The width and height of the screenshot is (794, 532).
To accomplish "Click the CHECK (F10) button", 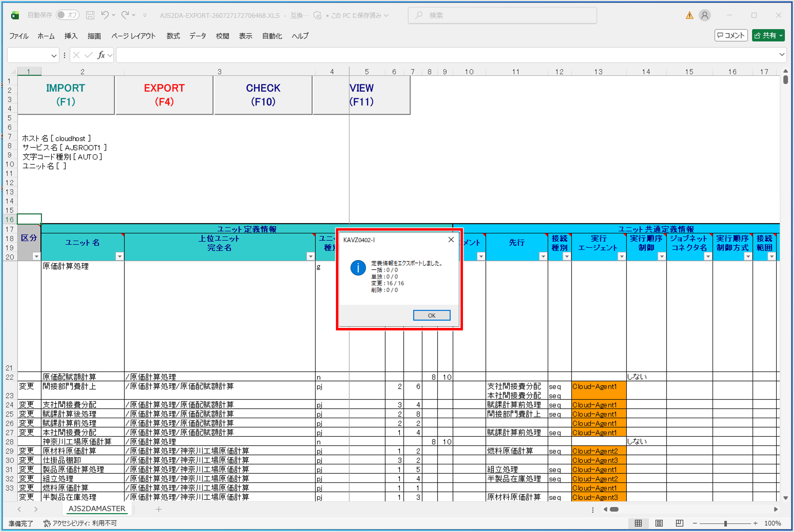I will (263, 95).
